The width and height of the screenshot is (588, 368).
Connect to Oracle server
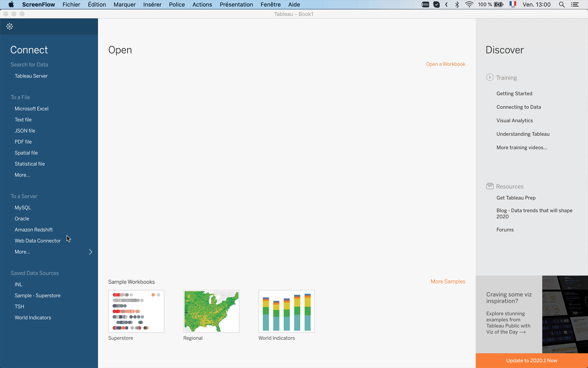coord(22,219)
